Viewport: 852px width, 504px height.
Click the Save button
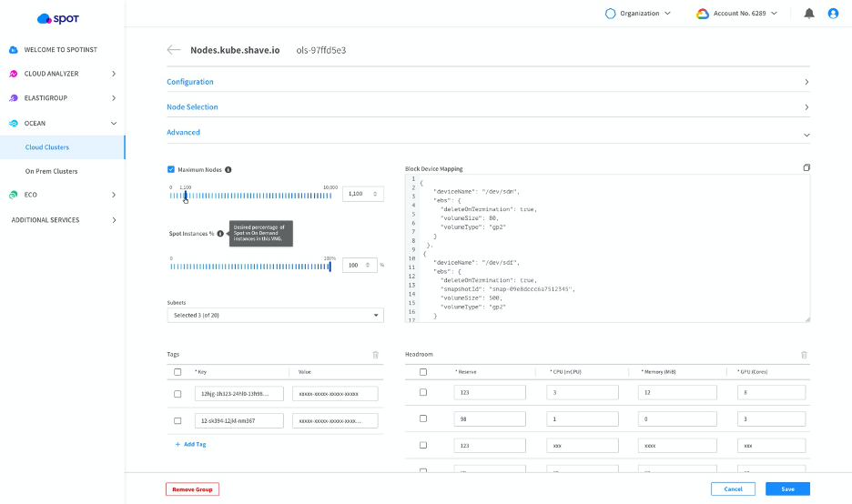(x=787, y=489)
